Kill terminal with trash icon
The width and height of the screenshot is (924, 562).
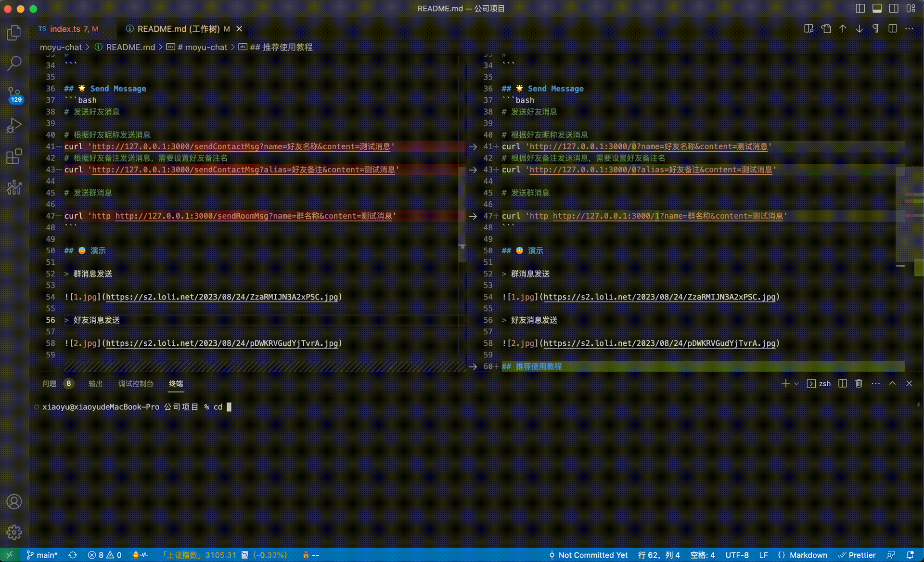tap(859, 383)
